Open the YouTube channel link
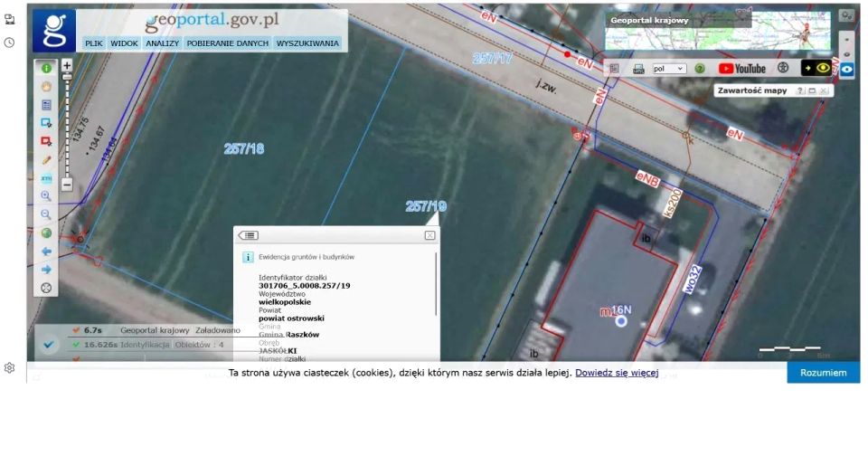 tap(741, 69)
